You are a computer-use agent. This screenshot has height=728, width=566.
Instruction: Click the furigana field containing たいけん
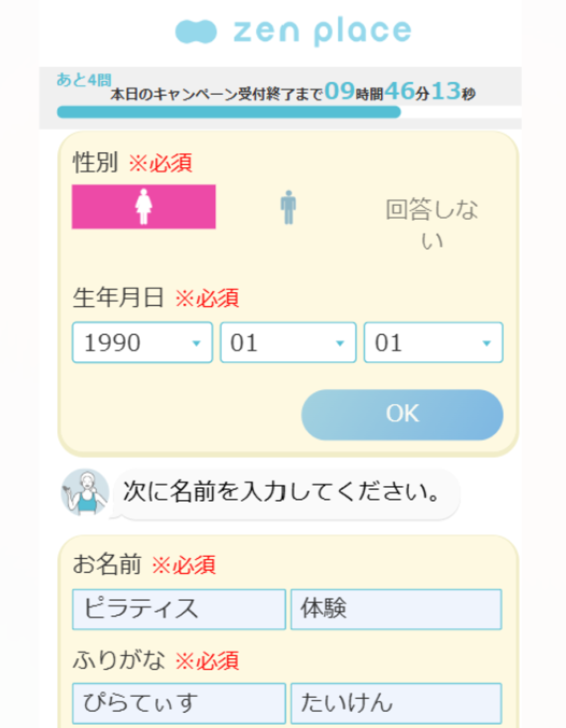click(396, 703)
